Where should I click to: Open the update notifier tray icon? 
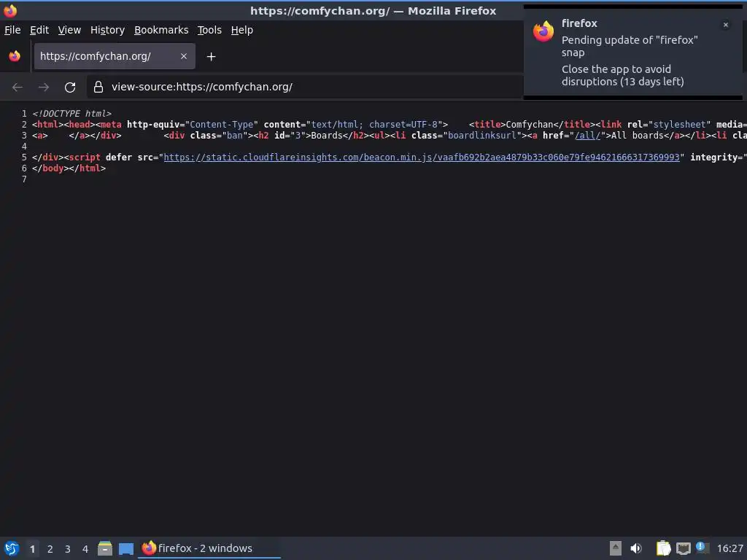click(703, 548)
